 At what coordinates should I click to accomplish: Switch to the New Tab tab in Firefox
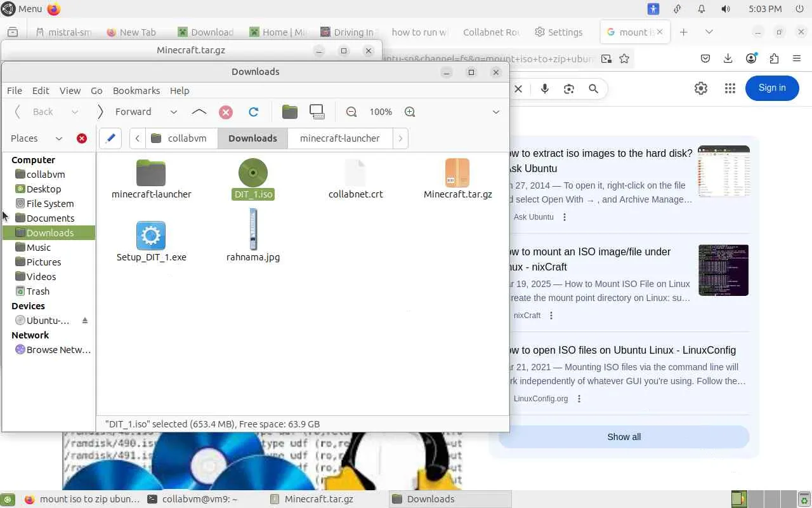tap(132, 32)
